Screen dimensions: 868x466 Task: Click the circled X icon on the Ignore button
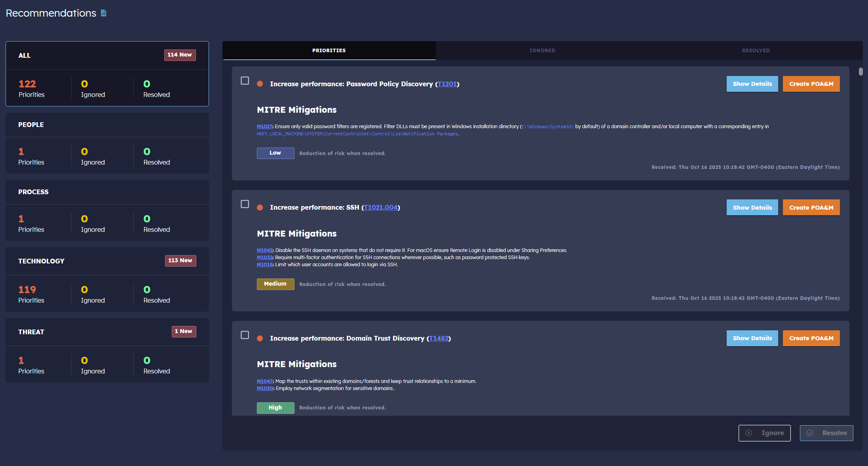[748, 433]
